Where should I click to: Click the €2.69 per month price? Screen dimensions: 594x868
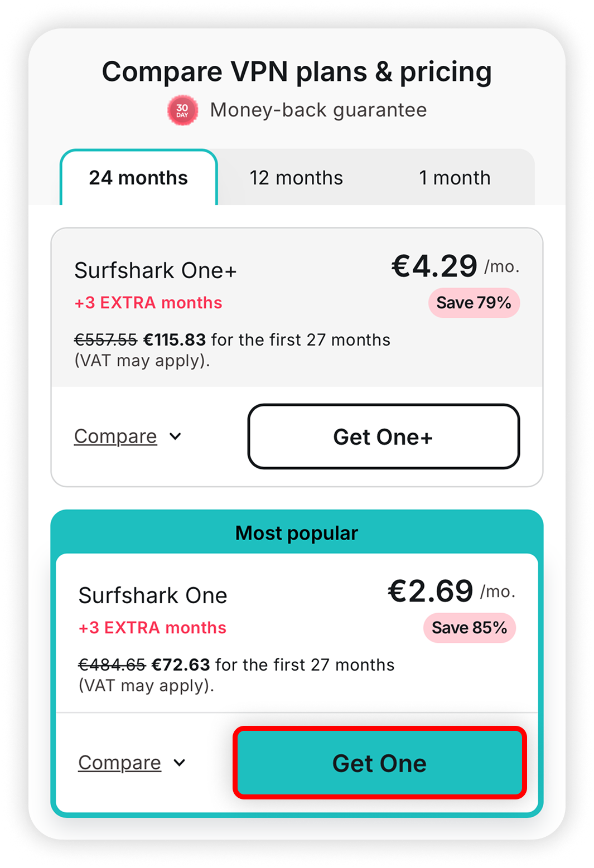pyautogui.click(x=429, y=591)
